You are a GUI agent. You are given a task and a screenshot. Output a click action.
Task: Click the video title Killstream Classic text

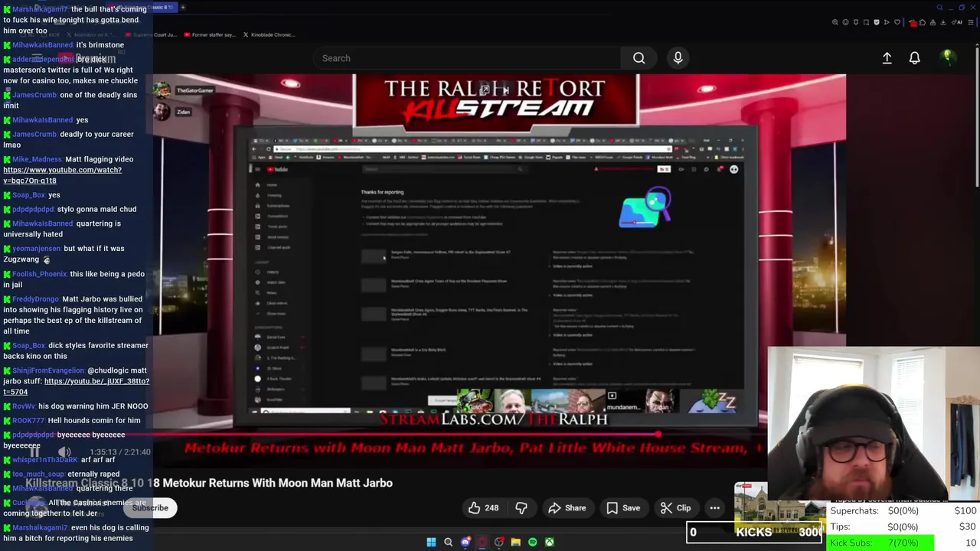click(209, 483)
